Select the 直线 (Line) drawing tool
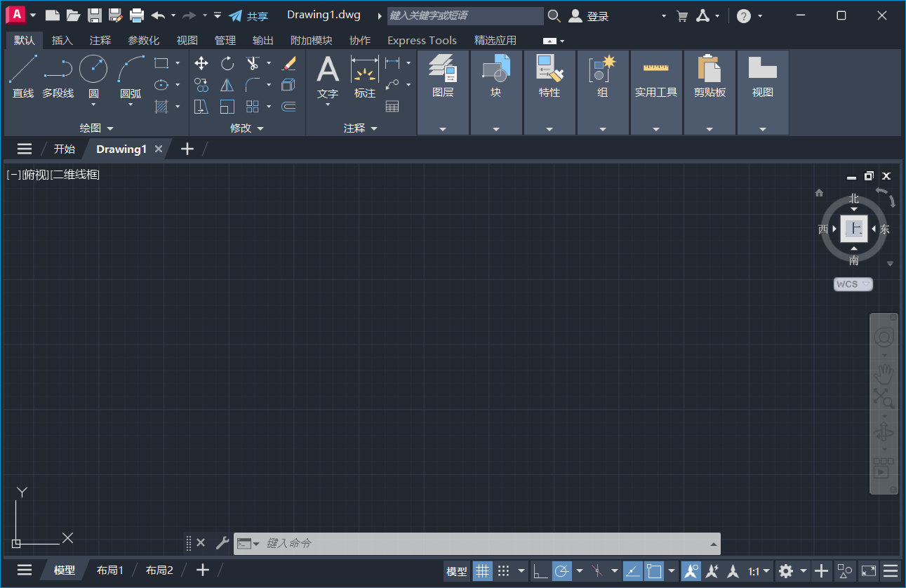Screen dimensions: 906x588 click(x=22, y=74)
